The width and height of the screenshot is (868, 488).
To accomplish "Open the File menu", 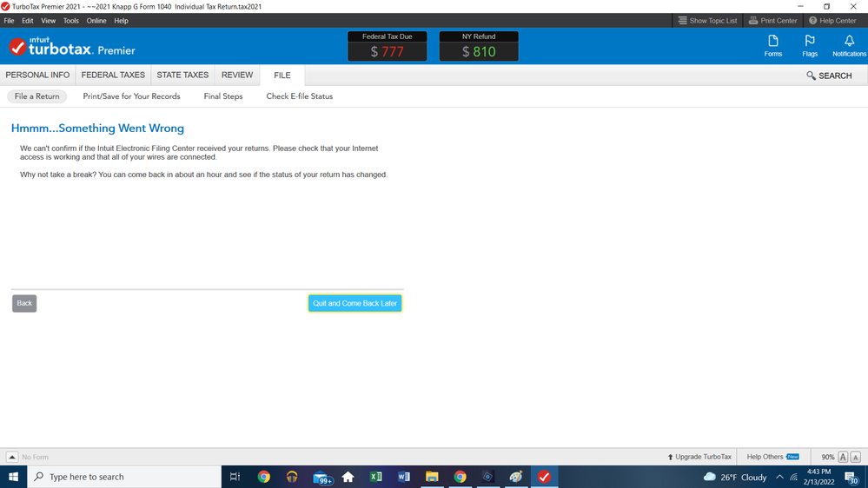I will click(x=9, y=21).
